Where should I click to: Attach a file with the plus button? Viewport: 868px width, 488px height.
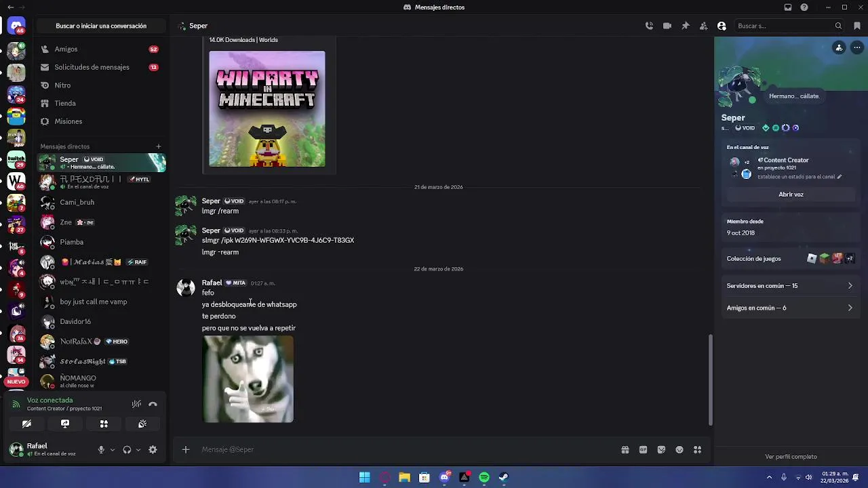(185, 449)
